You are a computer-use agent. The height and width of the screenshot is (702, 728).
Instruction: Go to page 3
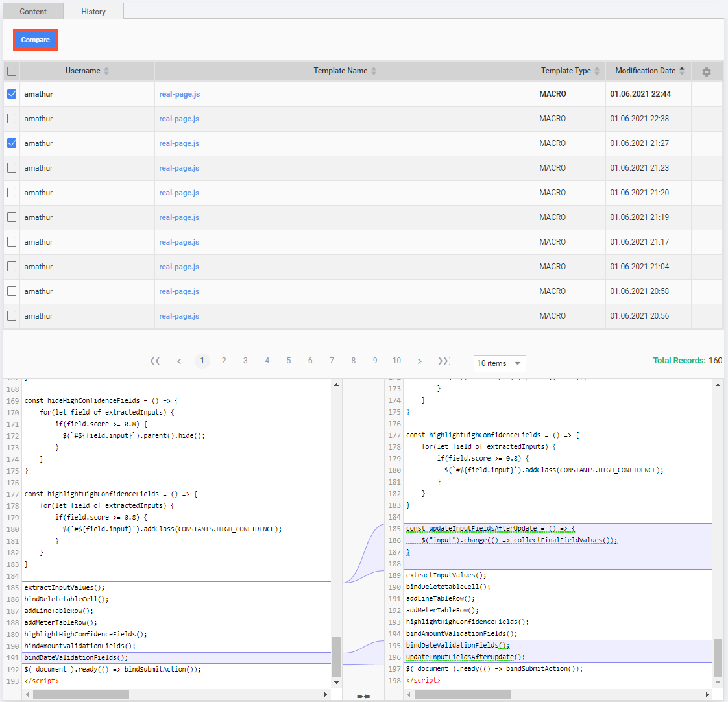click(245, 361)
